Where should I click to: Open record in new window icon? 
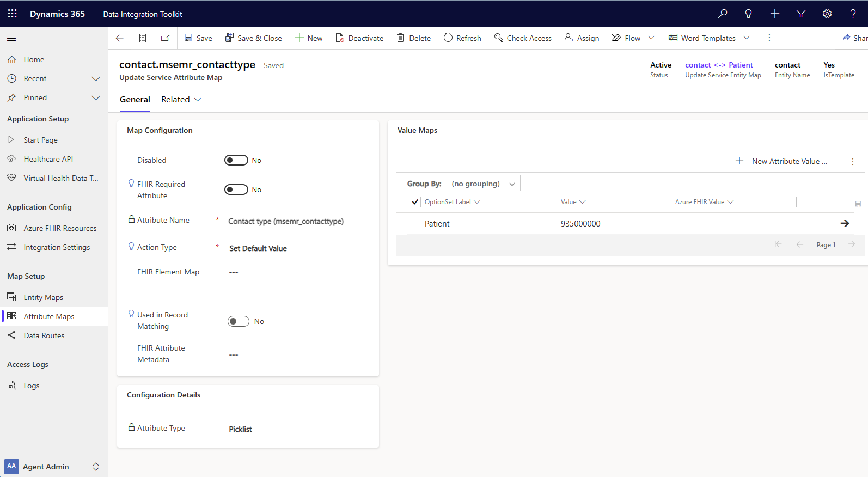click(166, 38)
